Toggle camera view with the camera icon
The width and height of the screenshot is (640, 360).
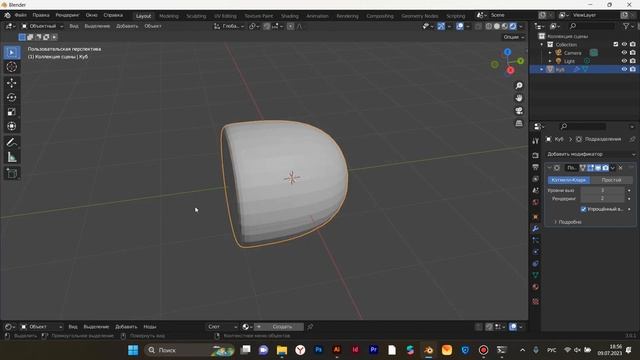[x=519, y=111]
